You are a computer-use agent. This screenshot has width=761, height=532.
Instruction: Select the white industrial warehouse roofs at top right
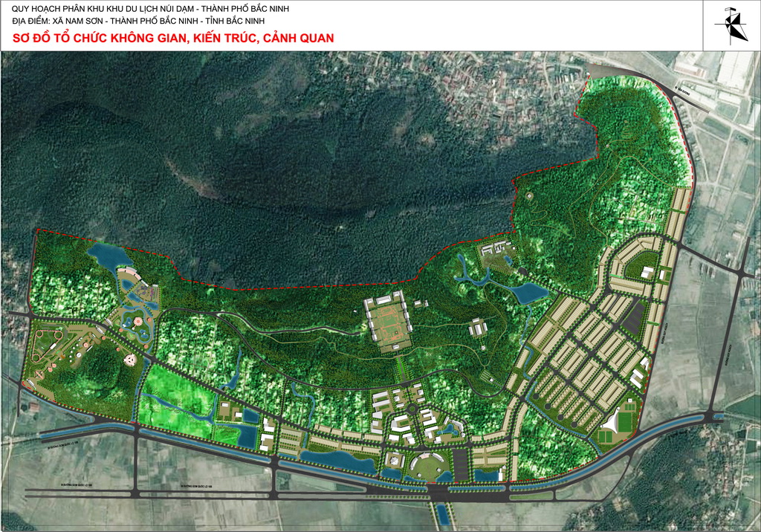click(x=736, y=72)
